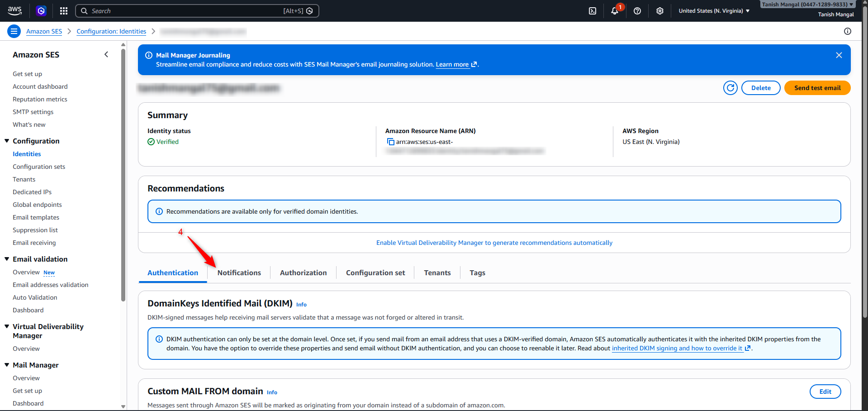Click the AWS logo home icon
The image size is (868, 411).
[14, 11]
